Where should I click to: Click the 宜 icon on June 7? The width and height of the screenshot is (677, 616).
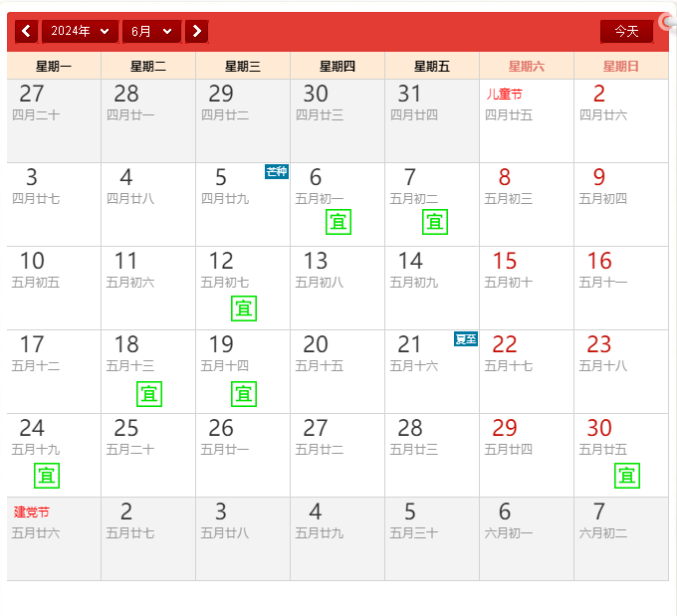click(x=435, y=222)
